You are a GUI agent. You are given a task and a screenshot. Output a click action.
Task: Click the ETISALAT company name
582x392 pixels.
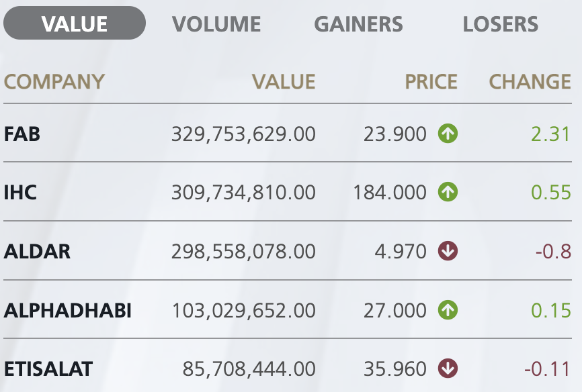coord(48,369)
